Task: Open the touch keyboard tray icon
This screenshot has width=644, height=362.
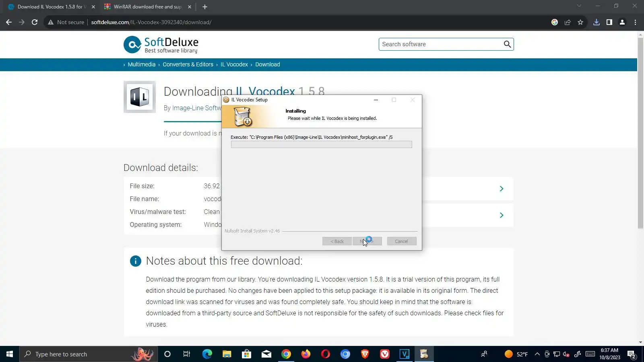Action: point(590,354)
